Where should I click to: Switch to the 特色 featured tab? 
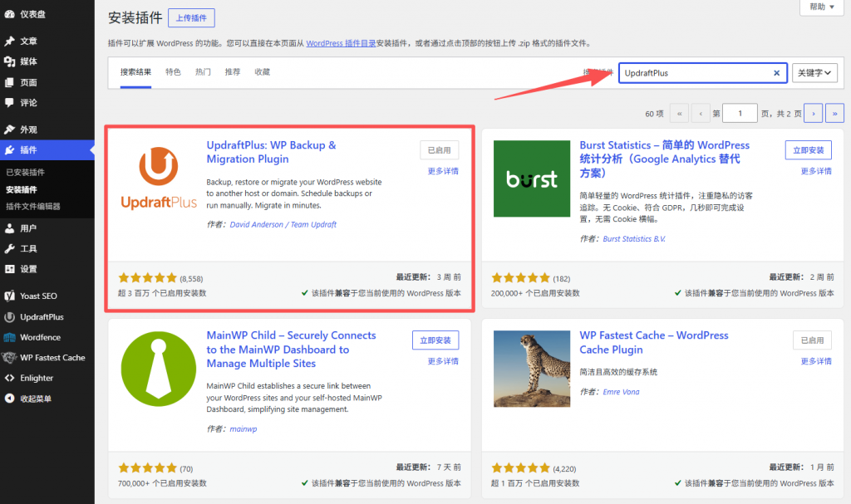point(173,72)
